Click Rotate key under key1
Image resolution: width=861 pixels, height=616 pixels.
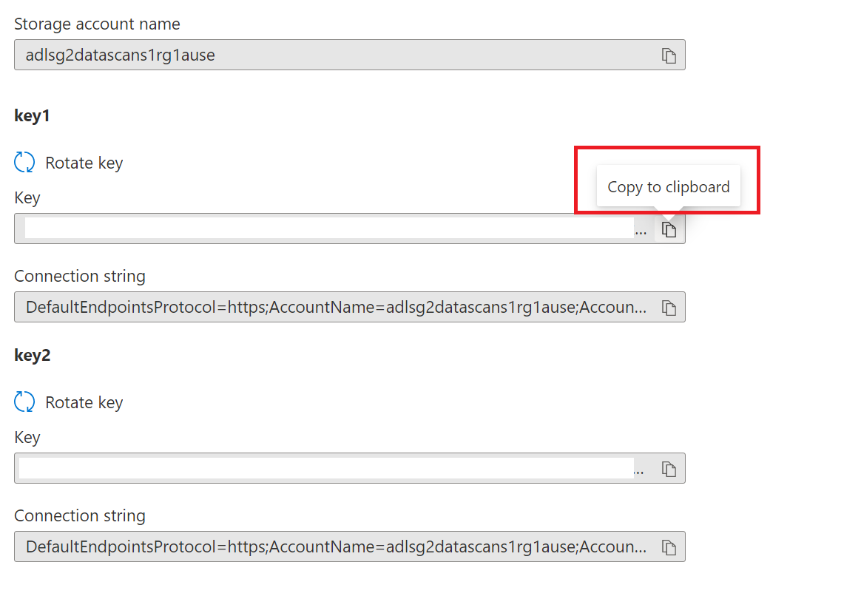click(84, 163)
